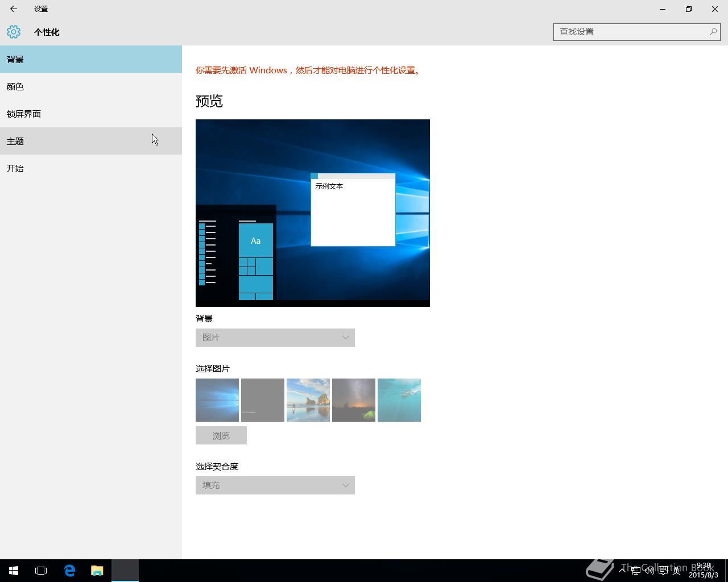Select the 背景 sidebar item
The height and width of the screenshot is (582, 728).
tap(91, 59)
